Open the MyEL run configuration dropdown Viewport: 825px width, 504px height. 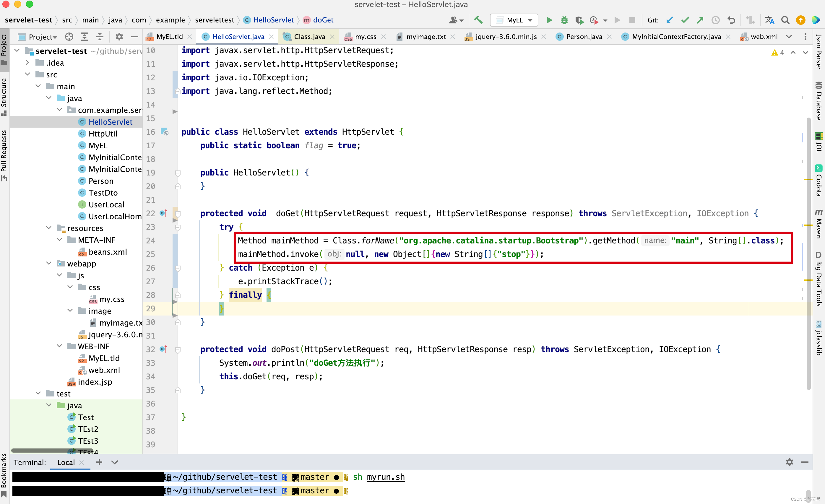coord(514,20)
